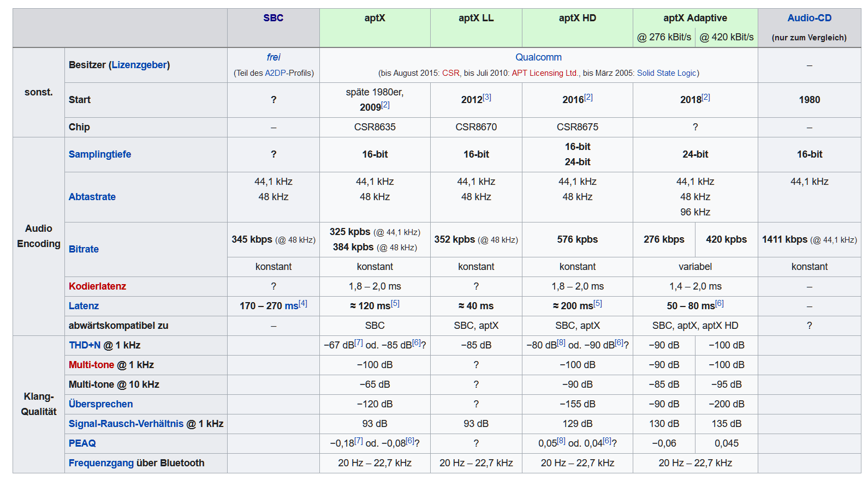Click the '129 dB' signal-to-noise cell
Screen dimensions: 868x481
point(578,424)
